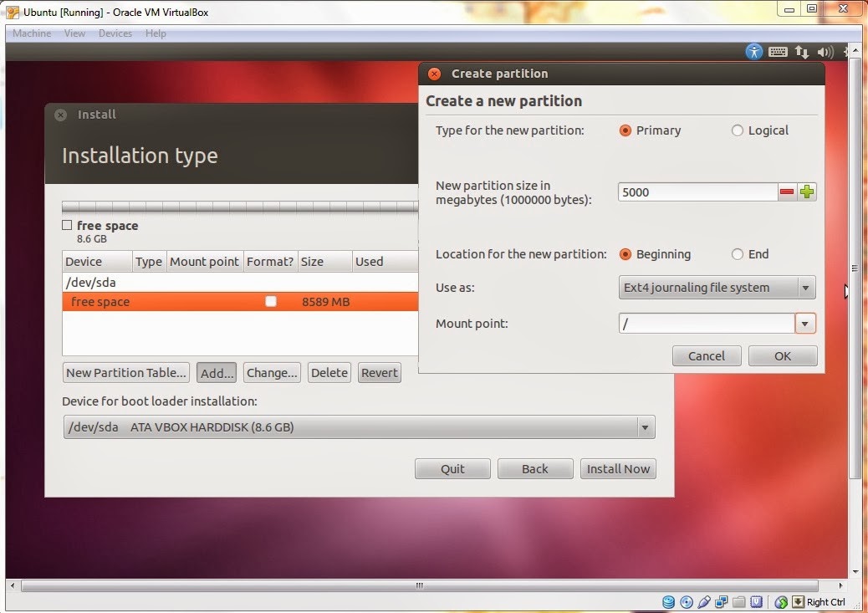Open the Machine menu

pyautogui.click(x=32, y=33)
